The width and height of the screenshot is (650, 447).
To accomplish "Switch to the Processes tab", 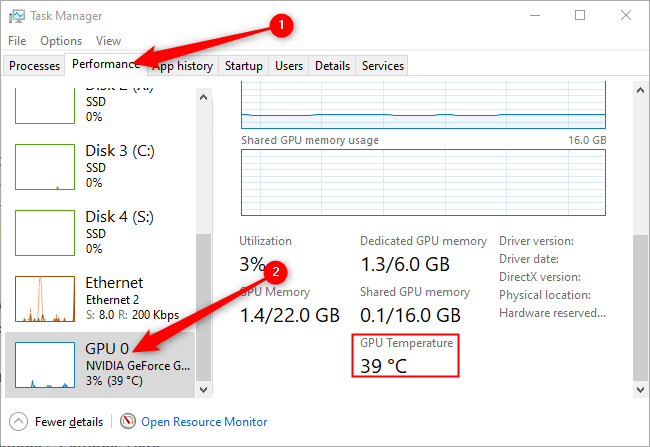I will pos(34,66).
